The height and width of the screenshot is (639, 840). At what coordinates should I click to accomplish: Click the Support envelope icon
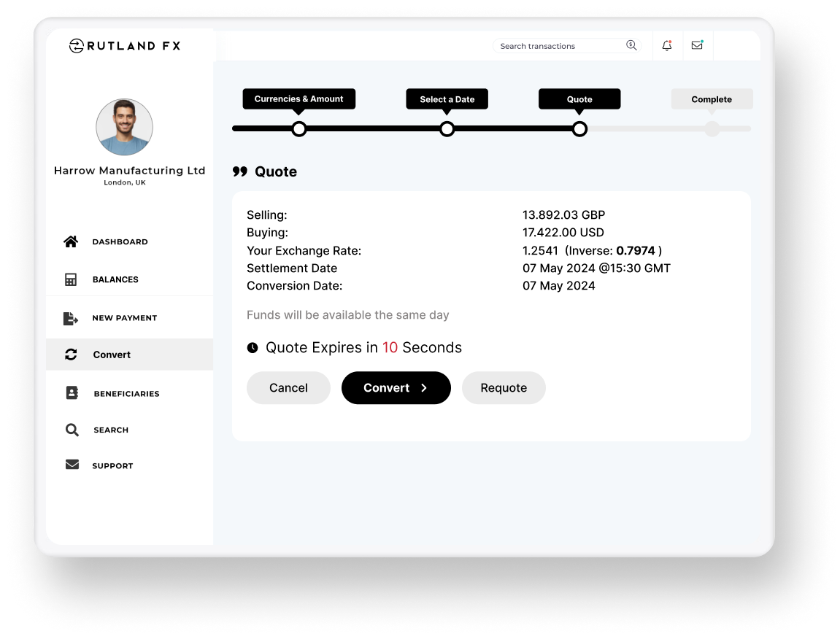point(72,465)
